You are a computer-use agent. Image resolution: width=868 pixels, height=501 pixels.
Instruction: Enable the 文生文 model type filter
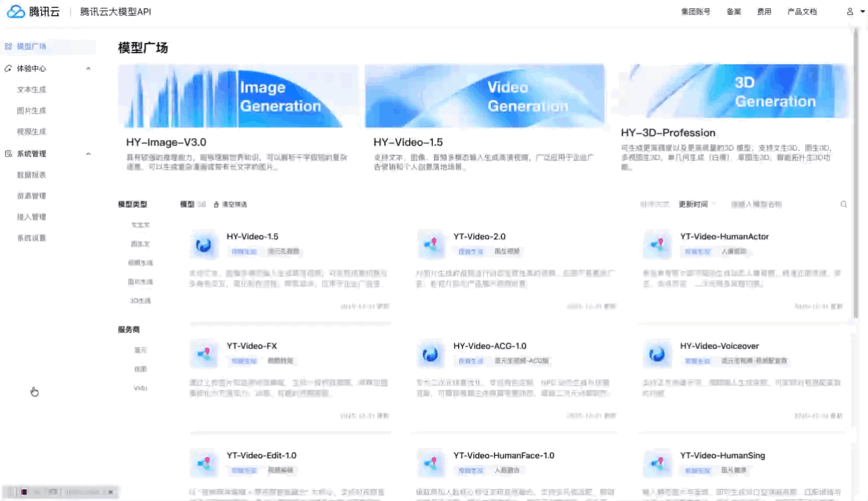[x=140, y=225]
